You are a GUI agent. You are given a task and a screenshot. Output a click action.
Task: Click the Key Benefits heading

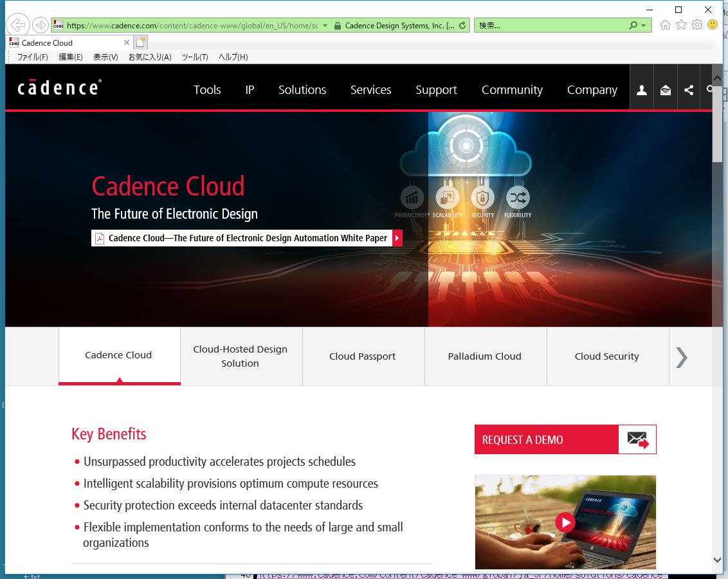click(109, 434)
